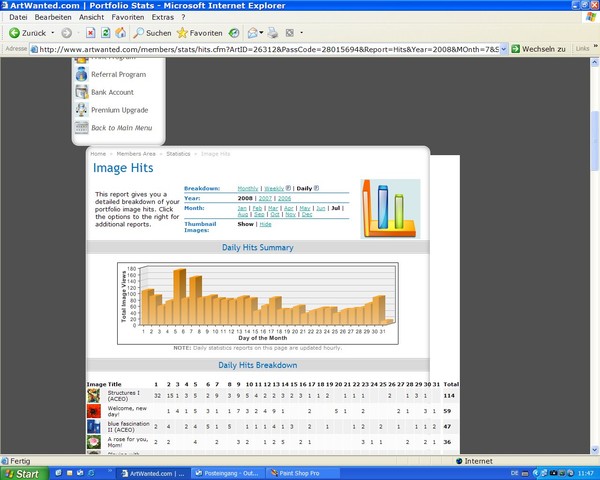Open the media history toolbar icon
Screen dimensions: 600x480
coord(234,33)
